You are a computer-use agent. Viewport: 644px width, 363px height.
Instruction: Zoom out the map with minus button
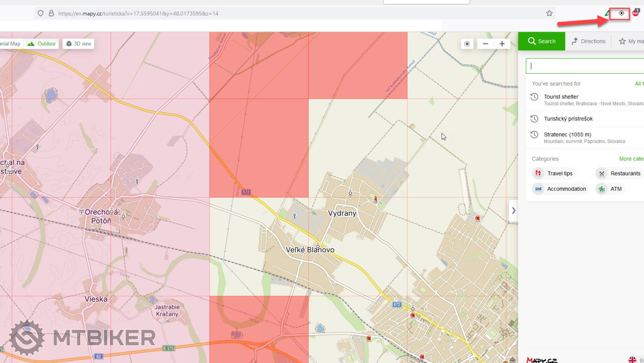[485, 44]
